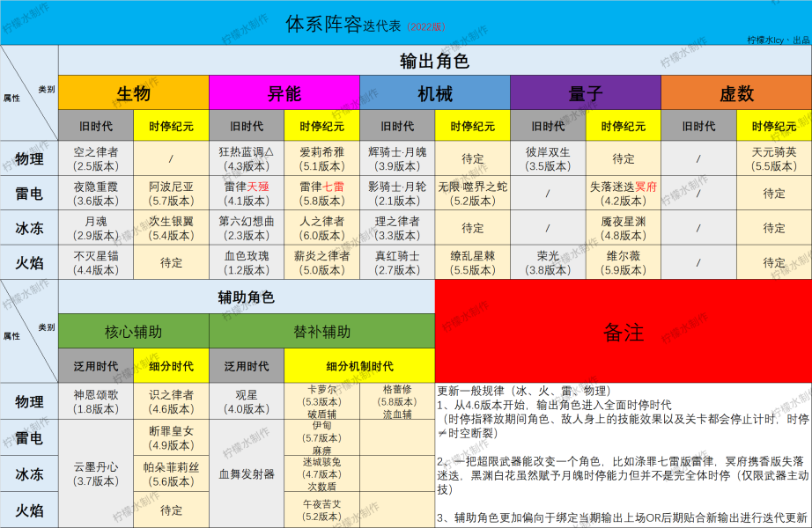Pick the 魇夜星渊 (4.8版本) cell

point(624,228)
